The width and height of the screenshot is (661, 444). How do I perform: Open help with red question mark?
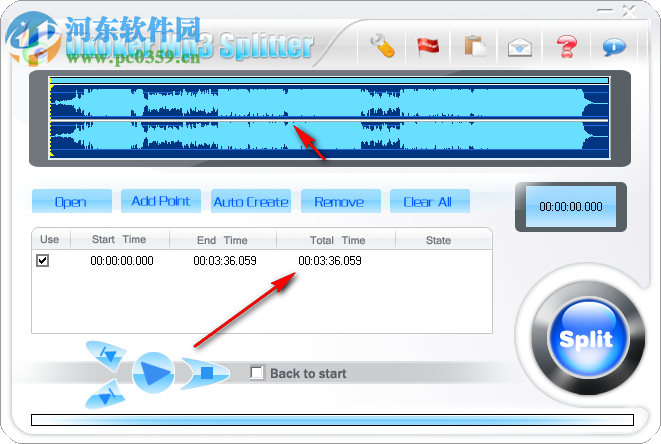[x=567, y=46]
